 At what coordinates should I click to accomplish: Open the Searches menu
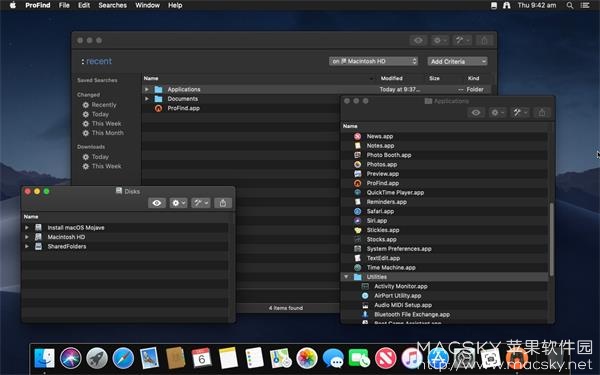(112, 5)
